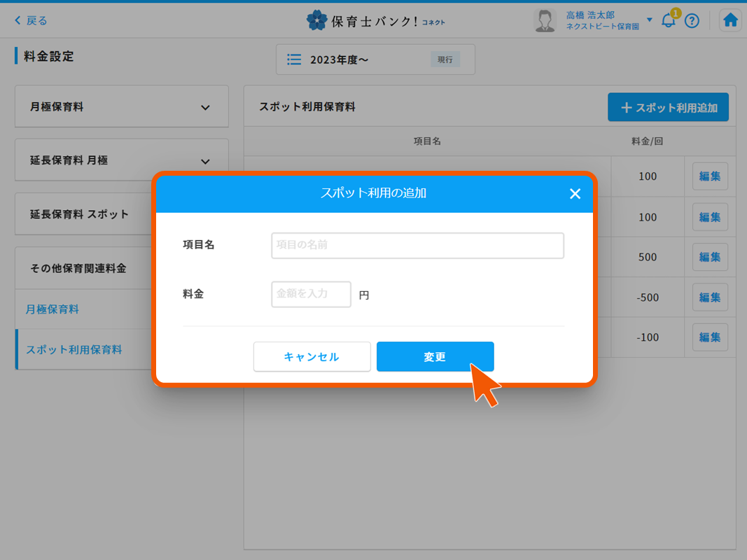This screenshot has width=747, height=560.
Task: Expand the 延長保育料 月極 section
Action: pos(121,160)
